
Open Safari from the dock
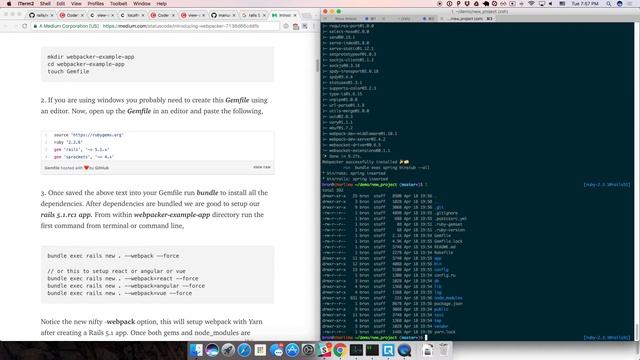[x=244, y=350]
